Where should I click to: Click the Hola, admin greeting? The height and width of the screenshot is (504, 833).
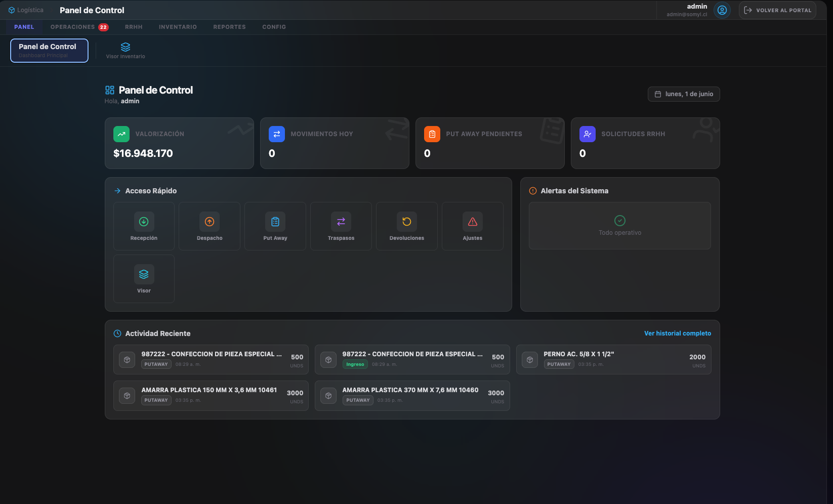122,101
